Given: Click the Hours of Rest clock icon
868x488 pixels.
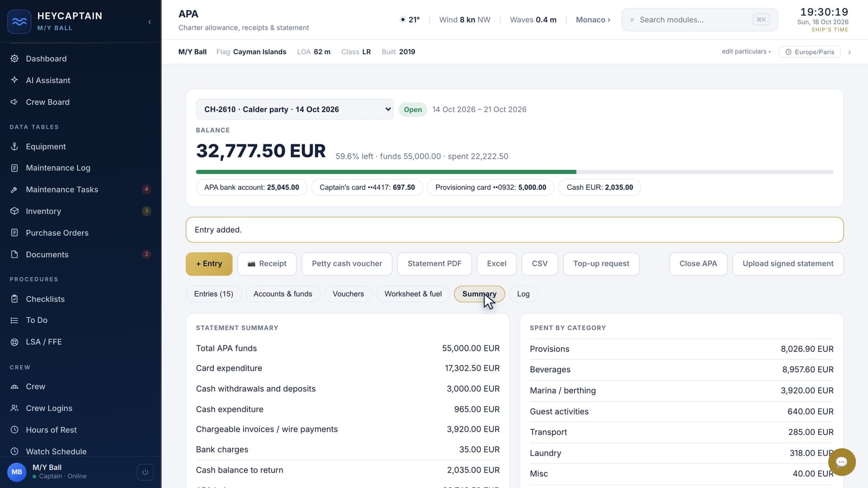Looking at the screenshot, I should click(x=15, y=430).
